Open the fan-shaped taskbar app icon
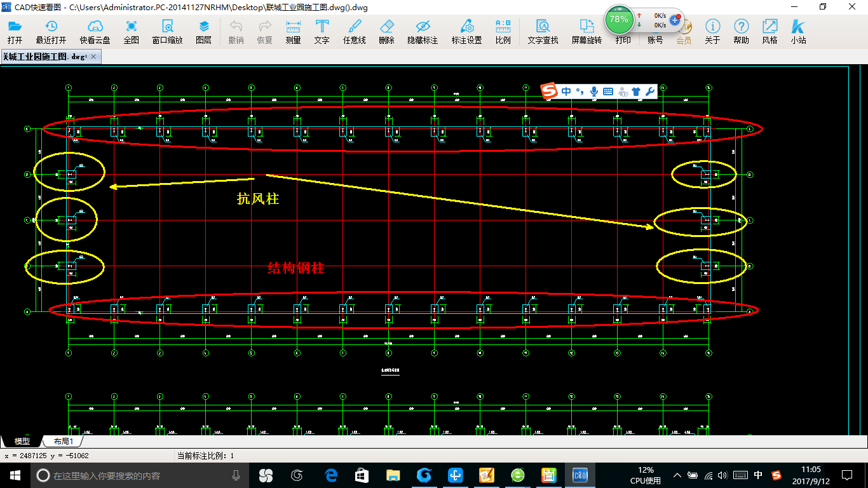 266,475
